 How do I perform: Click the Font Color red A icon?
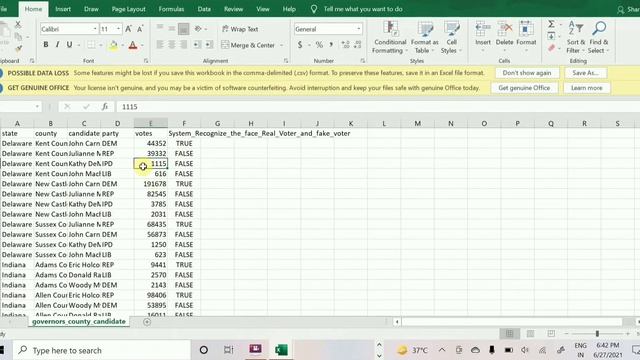133,45
